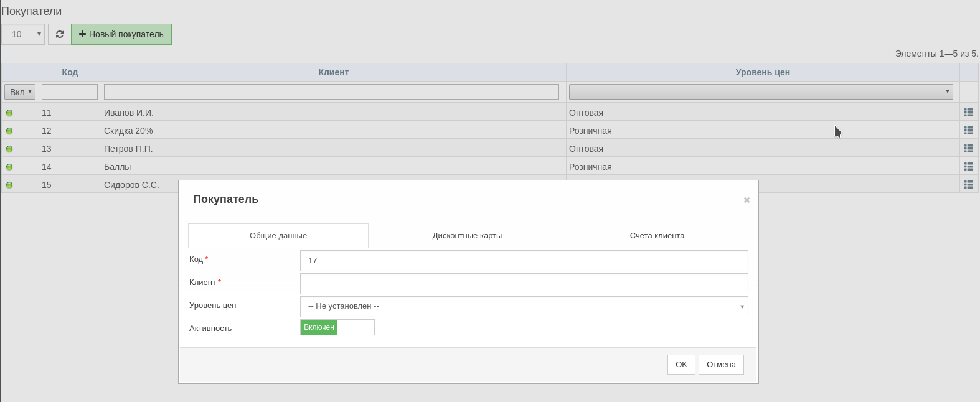Screen dimensions: 980x402
Task: Toggle the Активность switch labeled Включен
Action: coord(337,327)
